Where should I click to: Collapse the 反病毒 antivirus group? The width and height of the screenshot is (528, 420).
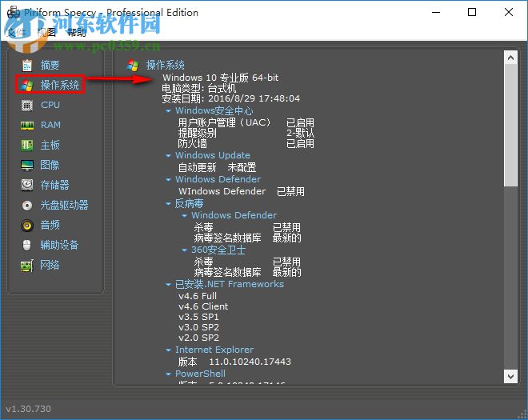168,203
